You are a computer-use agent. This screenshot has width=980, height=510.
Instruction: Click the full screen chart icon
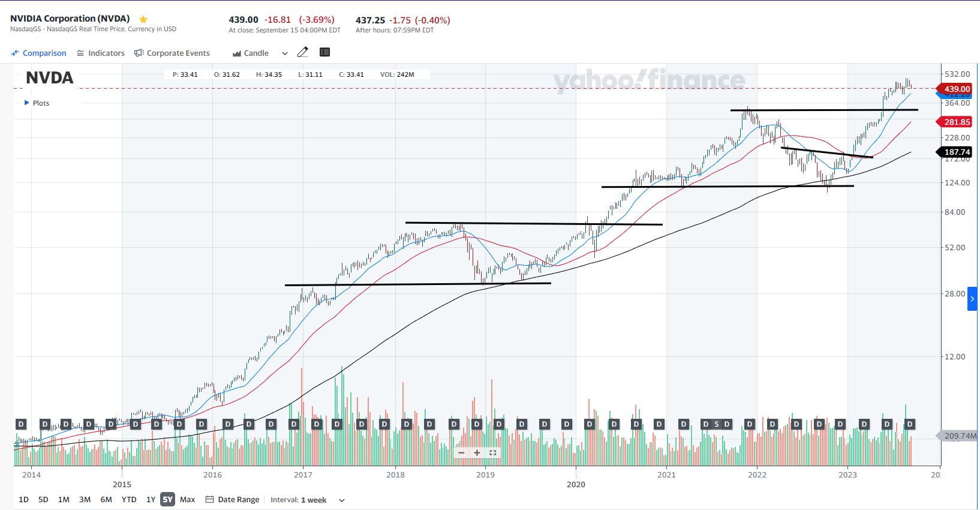pos(493,453)
